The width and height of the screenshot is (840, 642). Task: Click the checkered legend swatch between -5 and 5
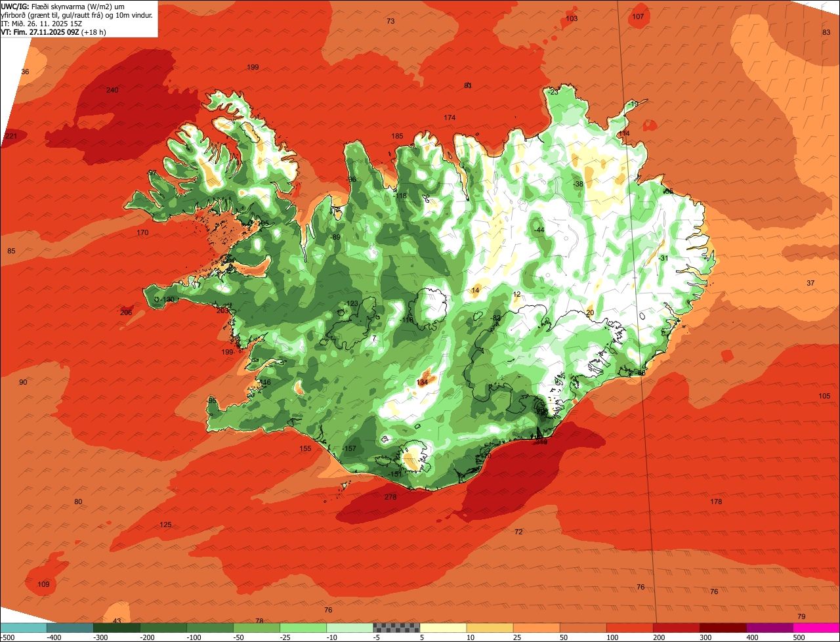[396, 628]
